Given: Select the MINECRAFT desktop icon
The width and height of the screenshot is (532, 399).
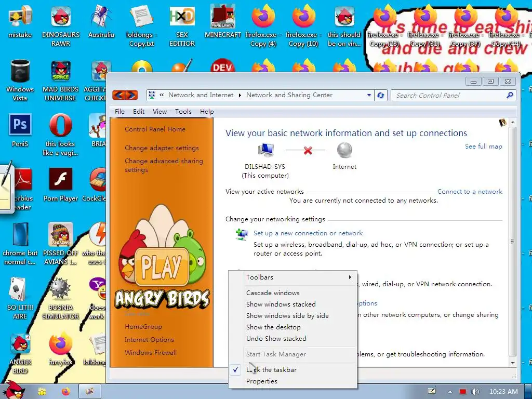Looking at the screenshot, I should tap(222, 21).
